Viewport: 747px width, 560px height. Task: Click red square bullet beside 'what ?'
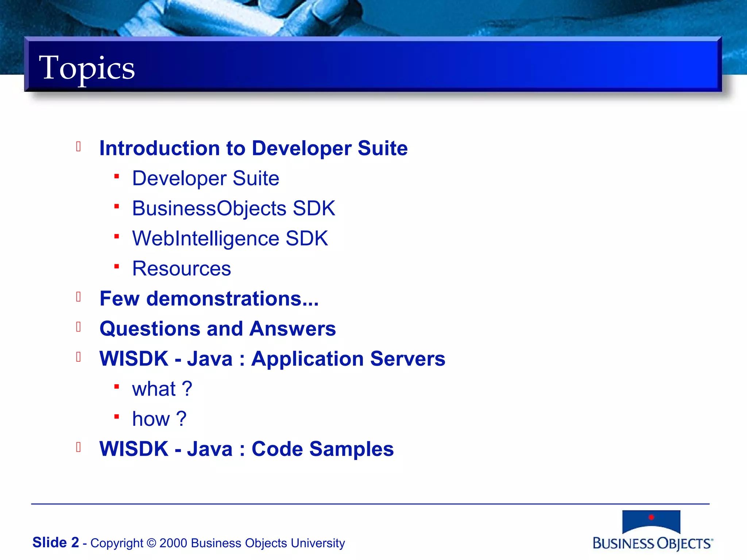point(117,386)
